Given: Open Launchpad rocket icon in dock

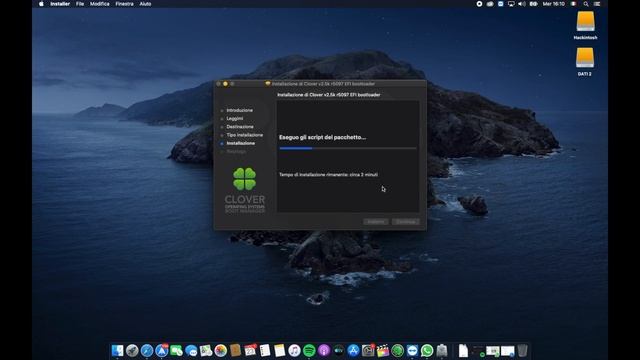Looking at the screenshot, I should click(132, 351).
